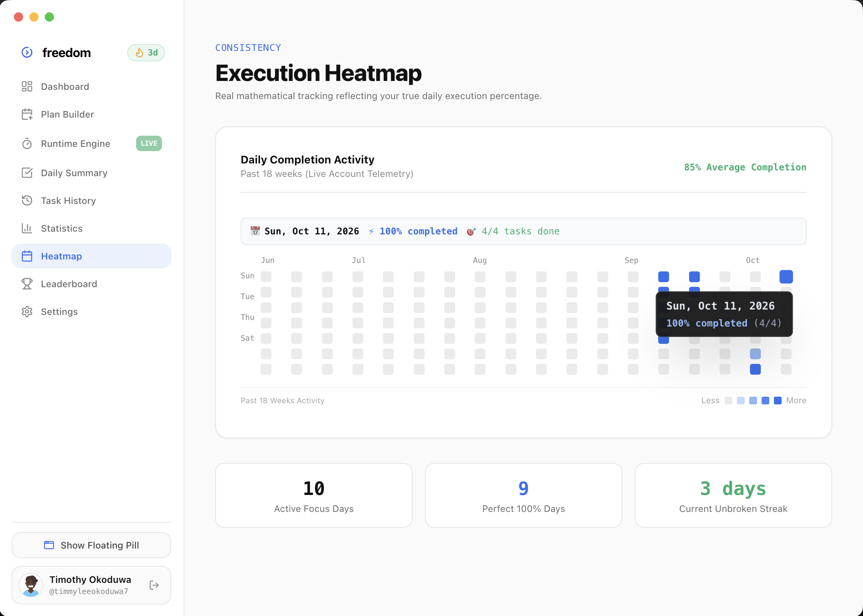This screenshot has height=616, width=863.
Task: Click the Current Unbroken Streak card
Action: 733,495
